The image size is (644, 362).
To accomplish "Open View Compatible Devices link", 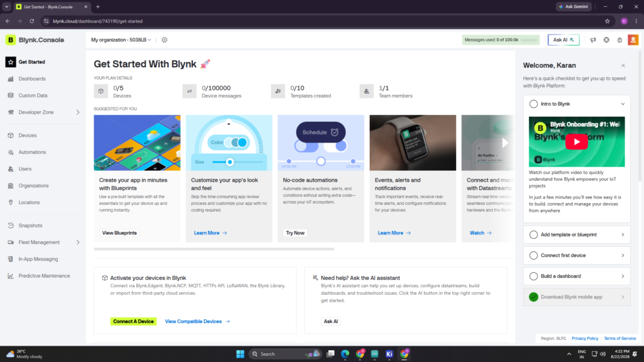I will tap(197, 321).
